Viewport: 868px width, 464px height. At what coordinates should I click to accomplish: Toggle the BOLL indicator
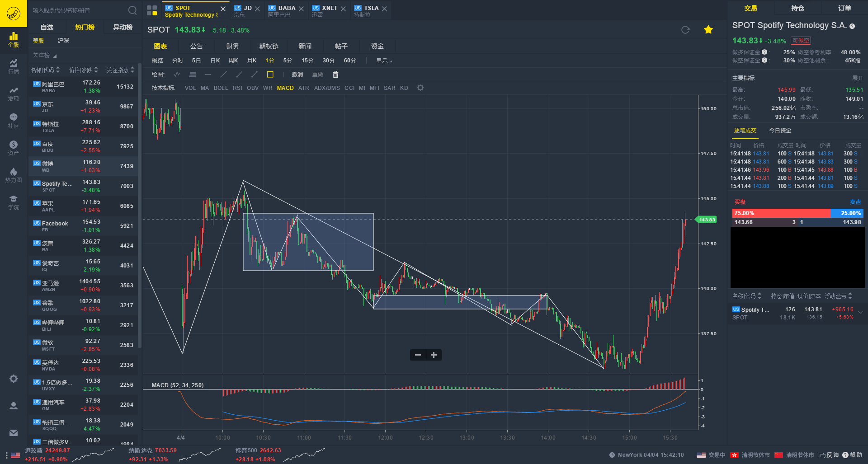[221, 88]
